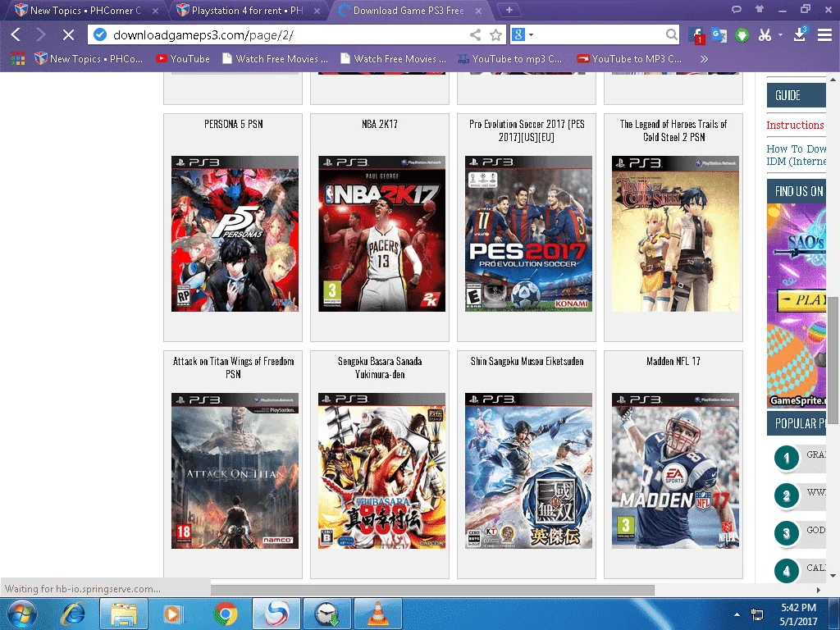840x630 pixels.
Task: Open the Sengoku Basara cover thumbnail
Action: coord(381,471)
